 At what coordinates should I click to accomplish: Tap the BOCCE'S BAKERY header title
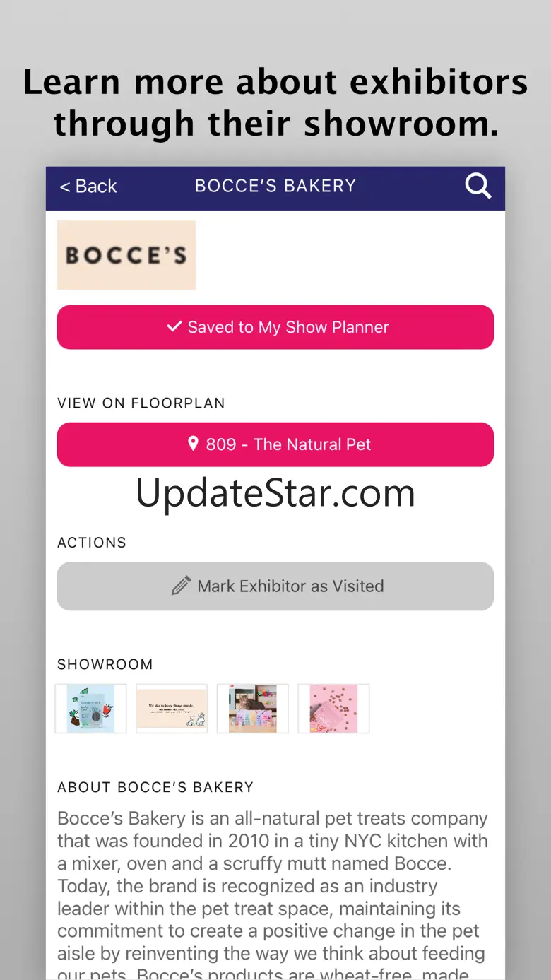[275, 186]
